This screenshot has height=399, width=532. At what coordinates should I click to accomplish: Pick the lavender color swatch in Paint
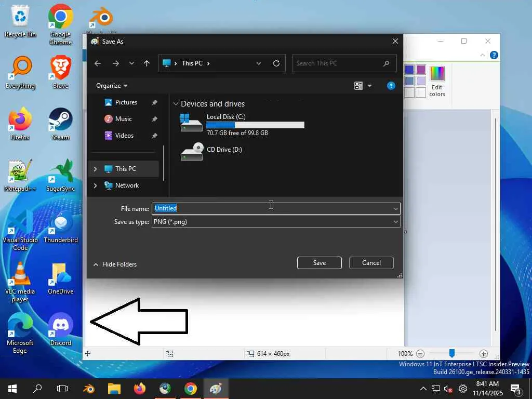[x=421, y=81]
